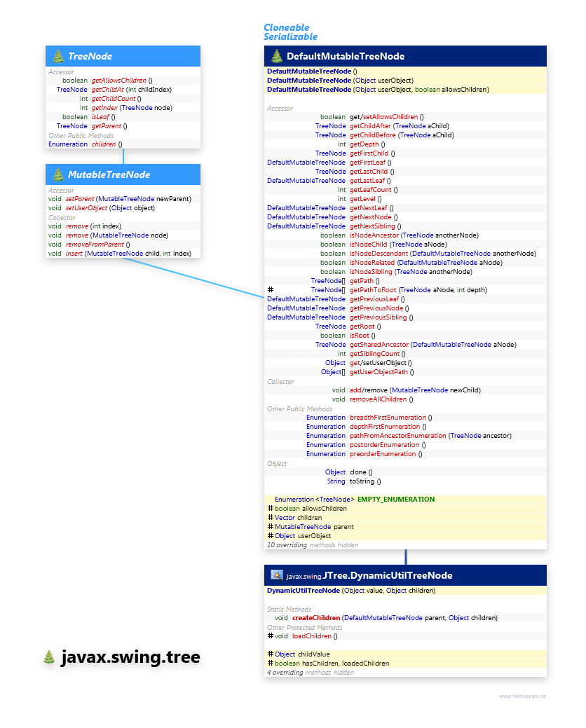Select the getChildAfter method
Viewport: 586px width, 728px height.
pos(370,126)
